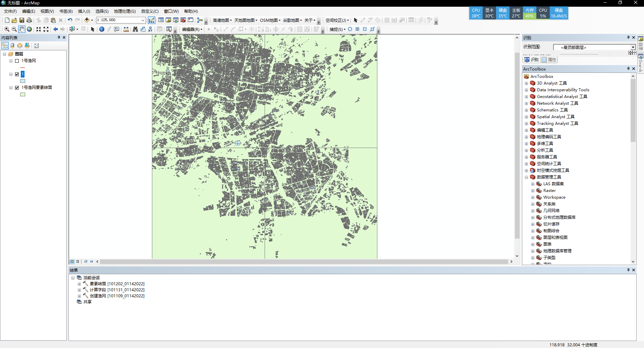Select the Measure tool
The image size is (644, 348).
126,29
